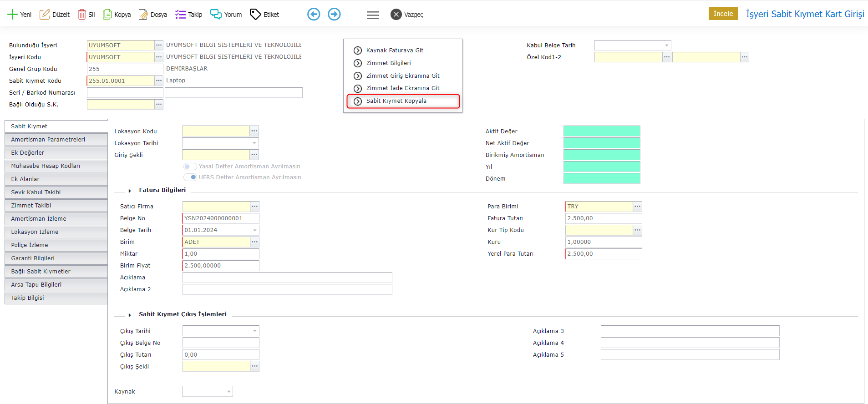Select Sabit Kıymet Kopyala menu entry
Screen dimensions: 868x404
tap(396, 101)
